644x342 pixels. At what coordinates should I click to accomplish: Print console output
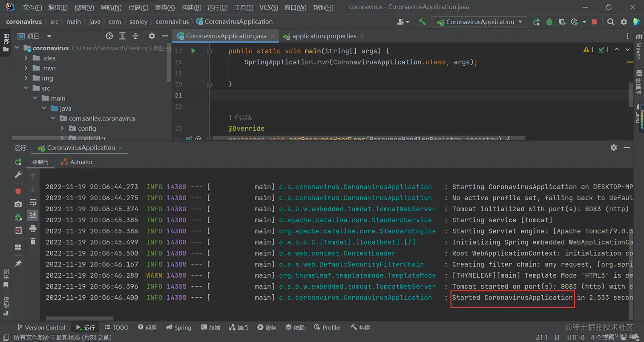pos(33,229)
